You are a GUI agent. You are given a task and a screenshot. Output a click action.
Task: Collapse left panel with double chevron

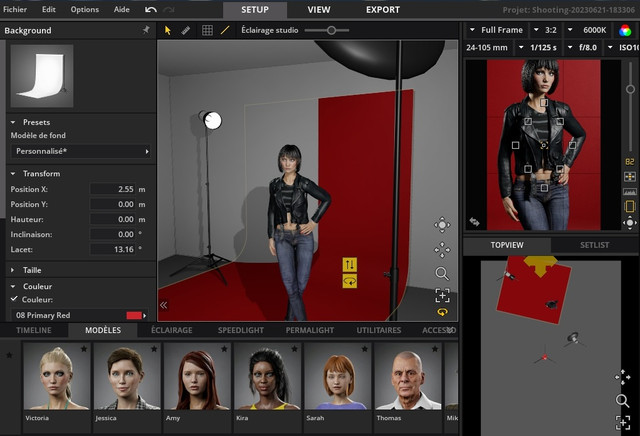[x=164, y=305]
